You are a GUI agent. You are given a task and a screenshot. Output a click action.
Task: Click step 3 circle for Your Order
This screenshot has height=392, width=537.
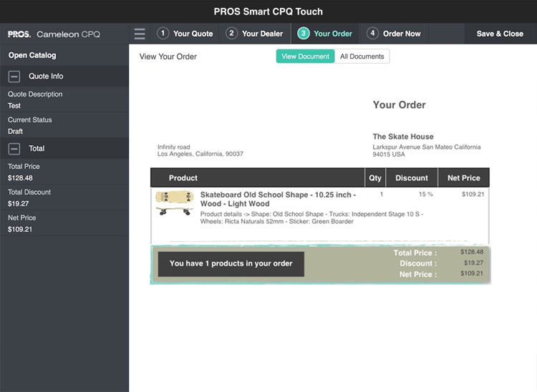coord(304,34)
